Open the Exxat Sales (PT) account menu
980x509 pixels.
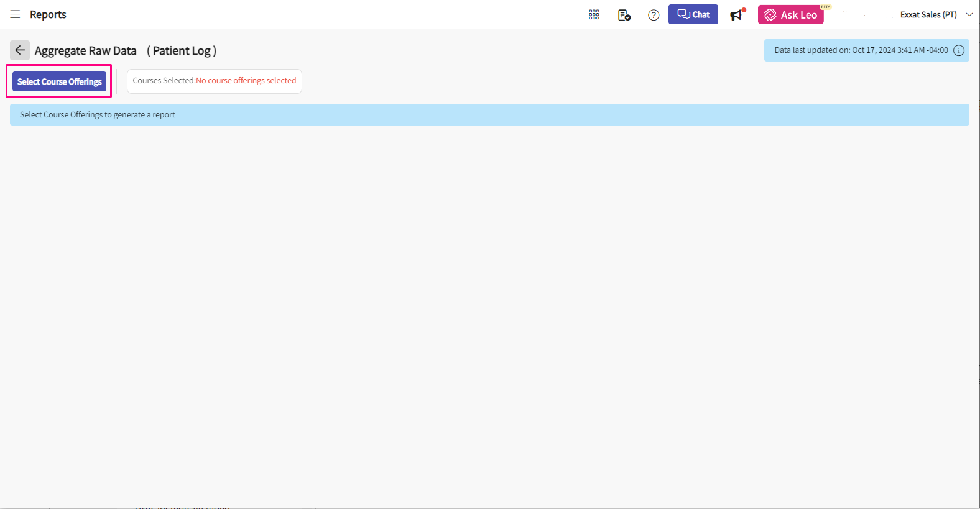(x=928, y=14)
